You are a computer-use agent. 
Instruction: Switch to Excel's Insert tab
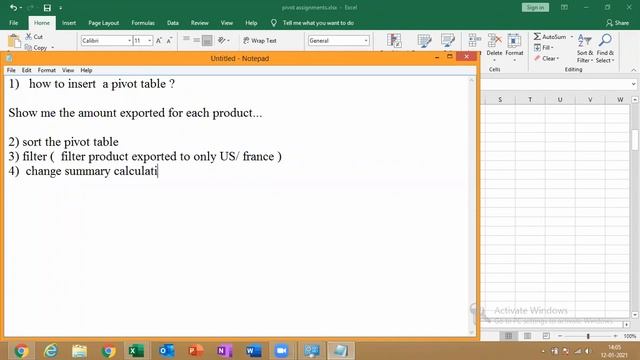coord(69,23)
